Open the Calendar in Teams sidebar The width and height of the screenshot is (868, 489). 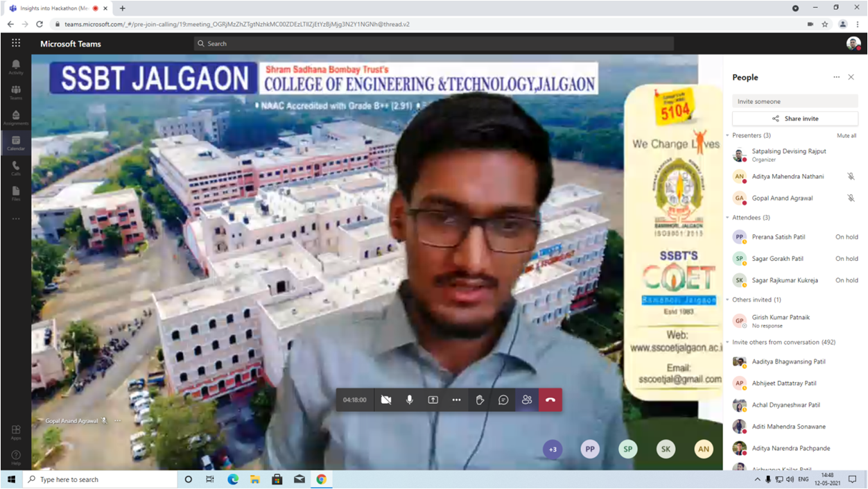(x=15, y=143)
